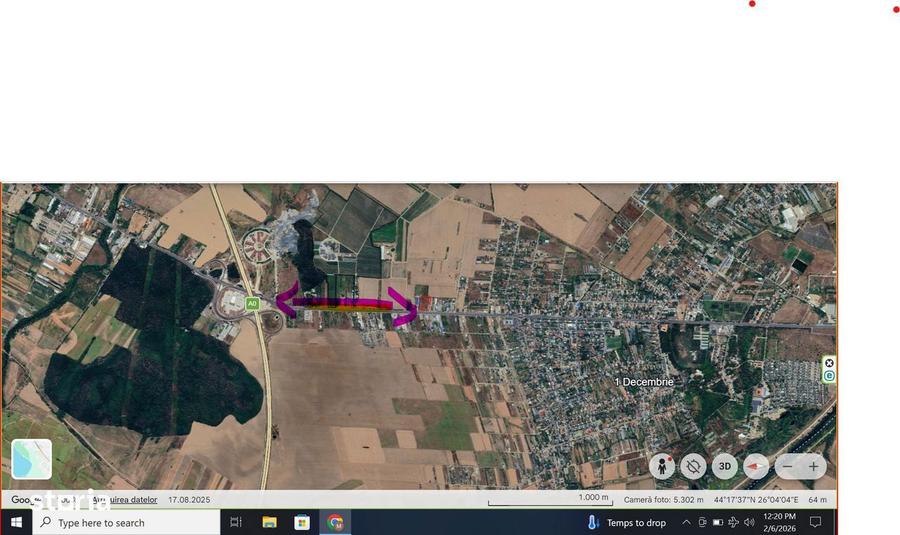Open the notifications action center
This screenshot has width=900, height=535.
click(x=815, y=522)
